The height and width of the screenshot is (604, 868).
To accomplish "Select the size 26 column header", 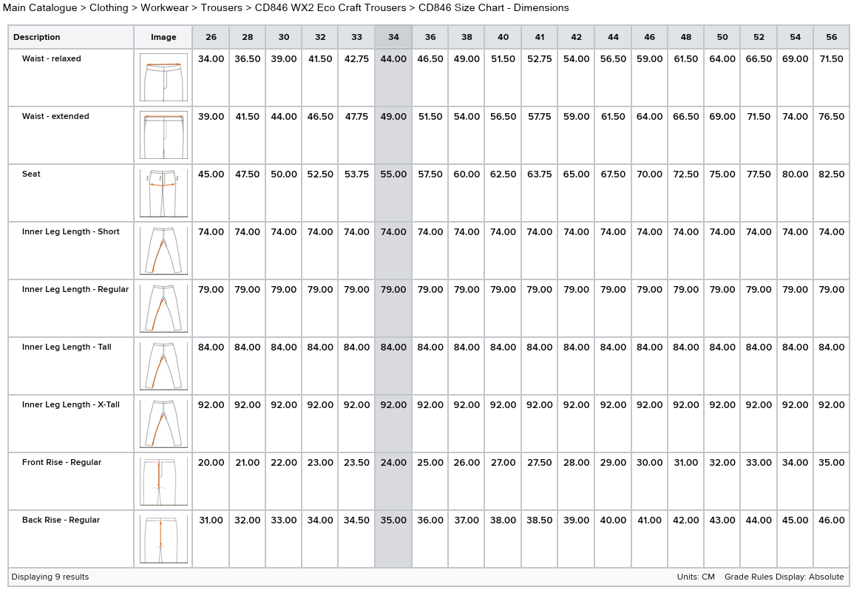I will tap(211, 37).
